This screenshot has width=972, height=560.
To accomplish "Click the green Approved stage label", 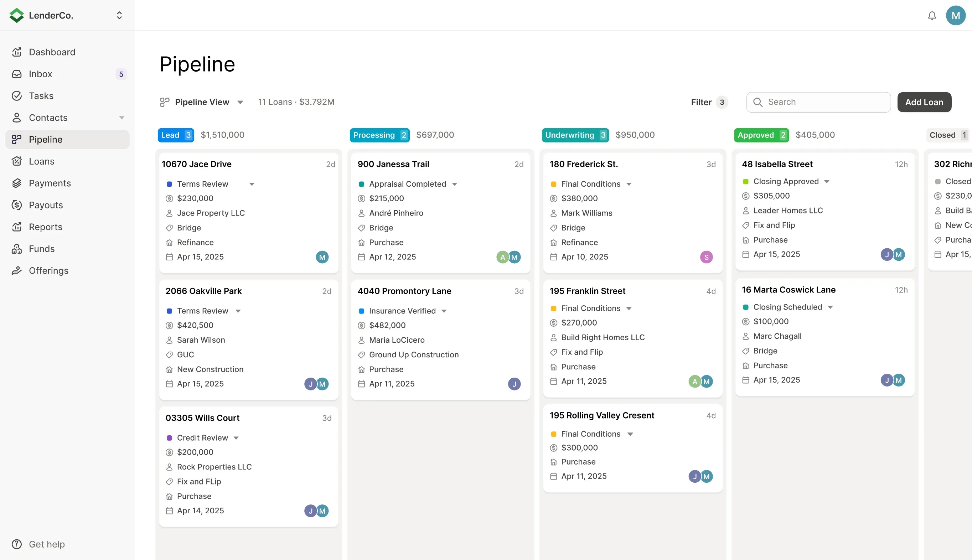I will pyautogui.click(x=755, y=135).
